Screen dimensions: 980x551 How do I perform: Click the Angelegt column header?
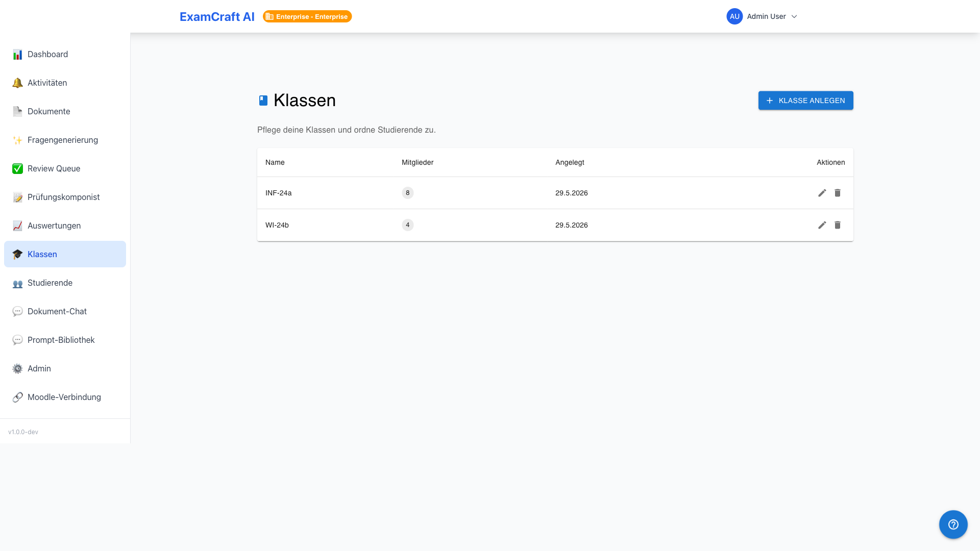(570, 162)
